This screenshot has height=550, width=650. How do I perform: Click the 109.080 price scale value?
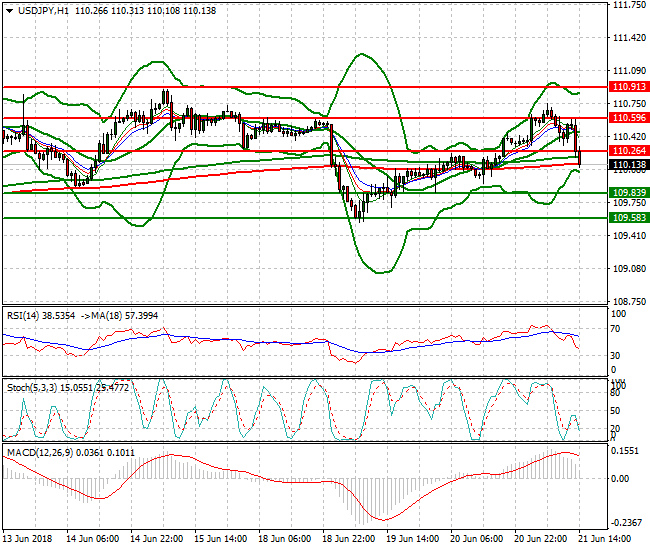click(x=629, y=269)
